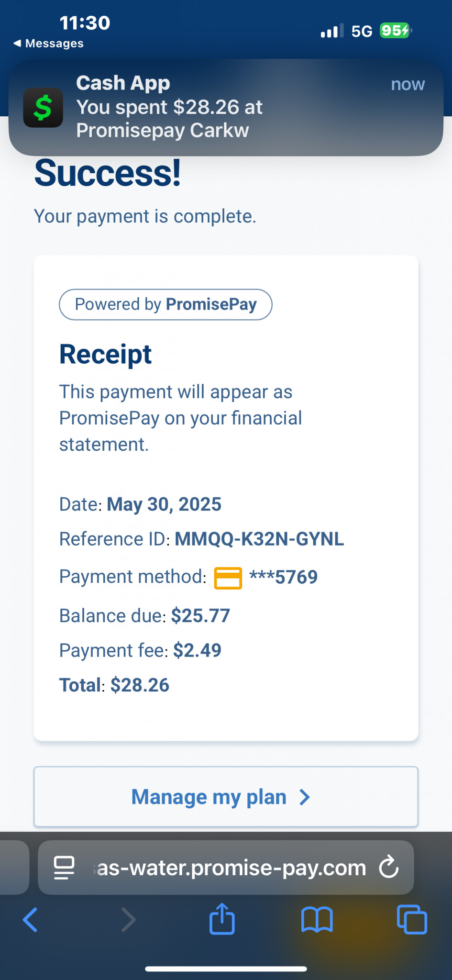Tap the Safari forward arrow
The width and height of the screenshot is (452, 980).
click(x=128, y=919)
